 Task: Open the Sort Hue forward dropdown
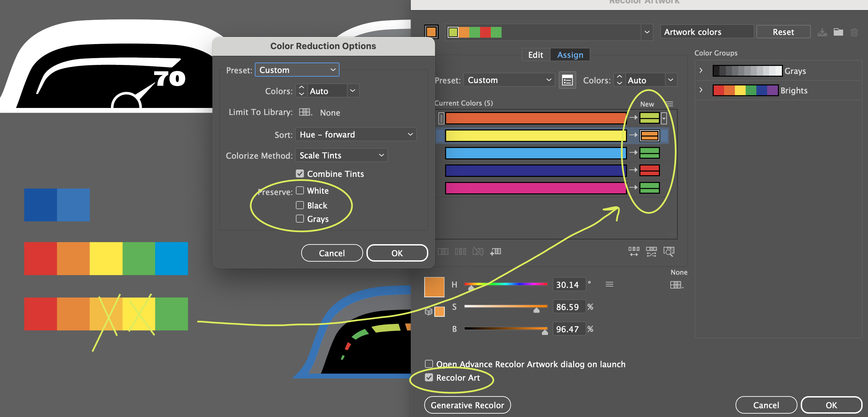[x=356, y=134]
